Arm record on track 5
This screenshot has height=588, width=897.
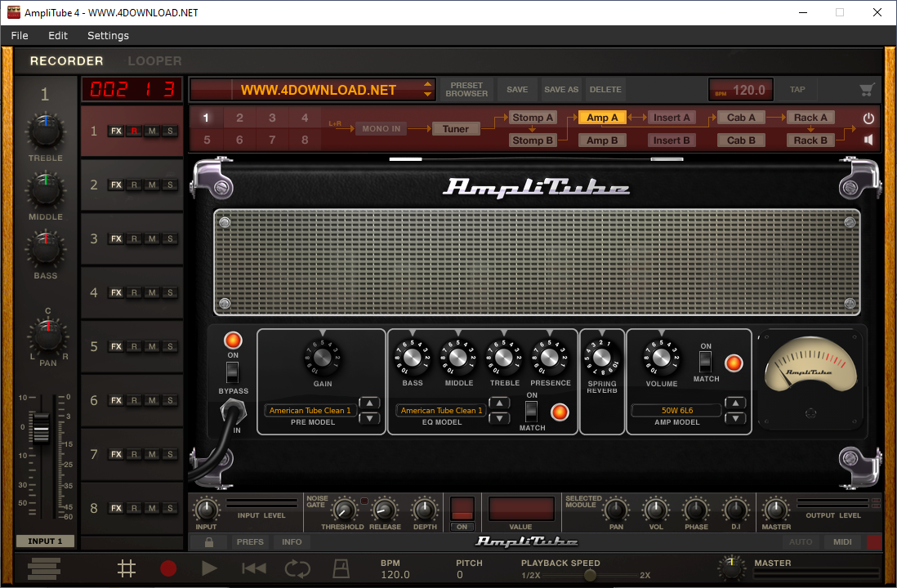(134, 346)
